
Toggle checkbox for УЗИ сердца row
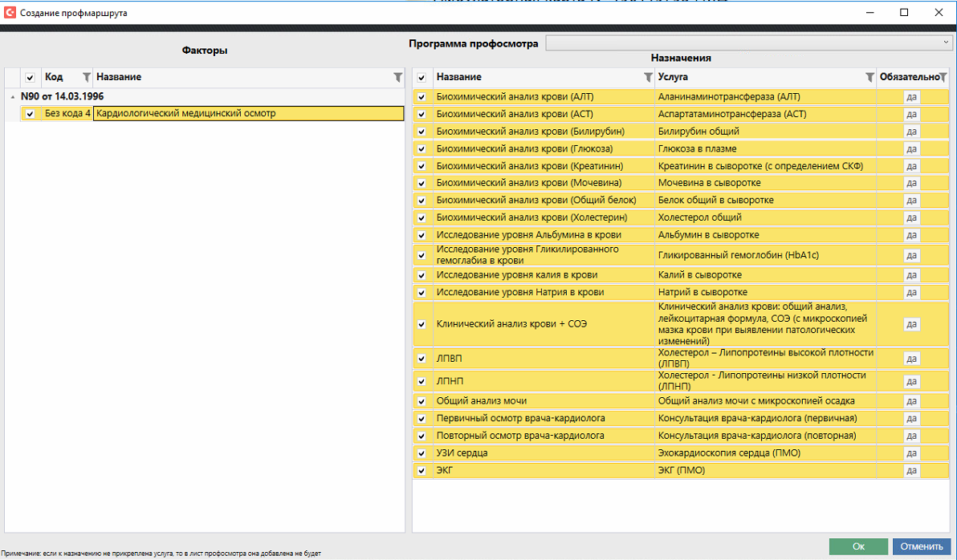tap(421, 453)
